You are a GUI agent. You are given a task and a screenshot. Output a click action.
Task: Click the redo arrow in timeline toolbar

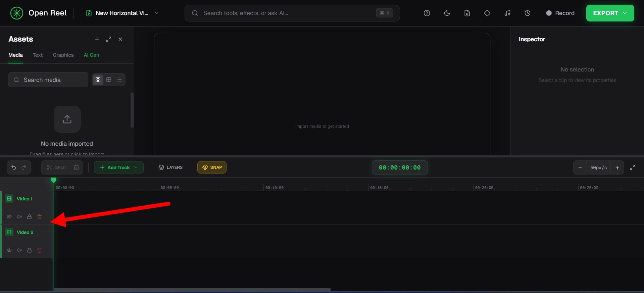click(24, 167)
